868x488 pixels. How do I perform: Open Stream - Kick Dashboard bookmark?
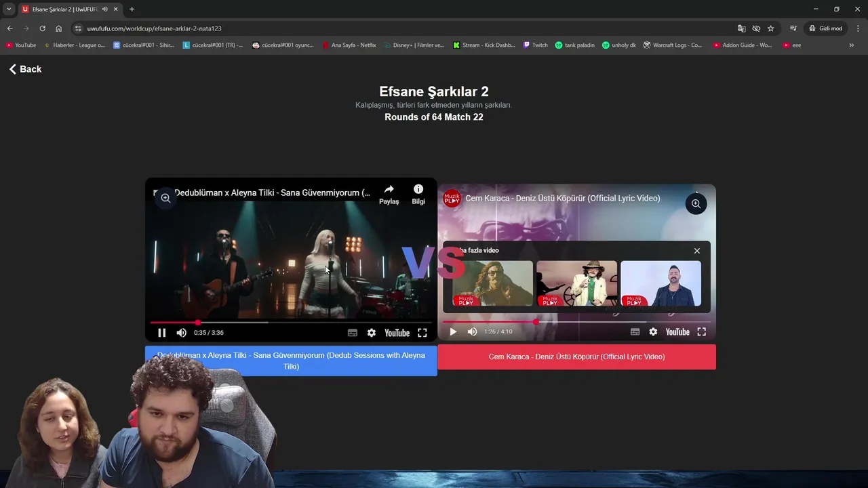coord(484,45)
